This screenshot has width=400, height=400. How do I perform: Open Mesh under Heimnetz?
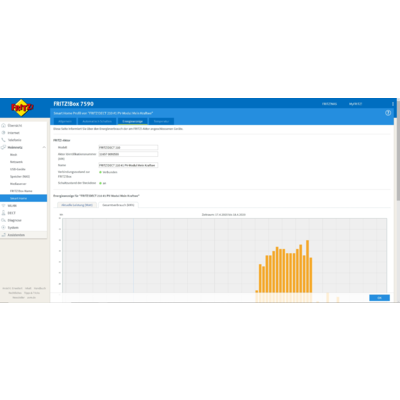(x=13, y=155)
